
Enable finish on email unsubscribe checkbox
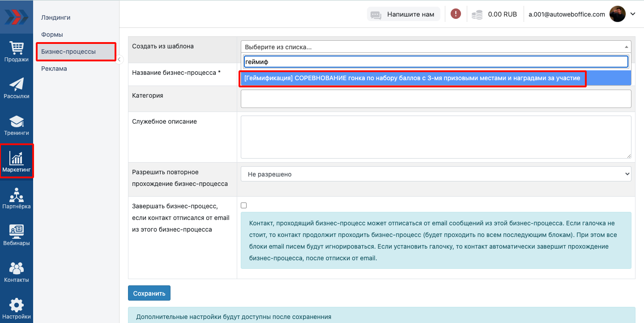pos(244,206)
